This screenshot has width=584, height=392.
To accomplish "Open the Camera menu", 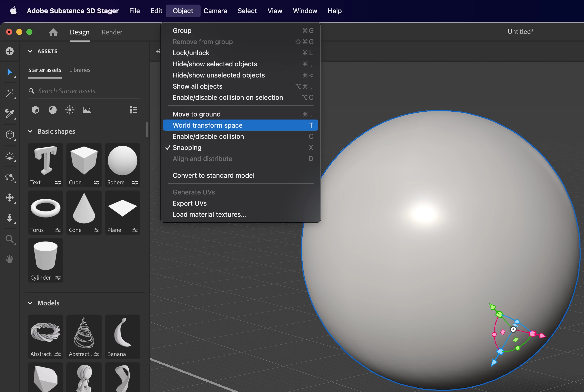I will 215,11.
